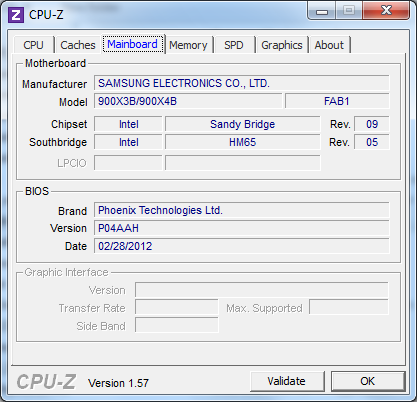This screenshot has width=417, height=402.
Task: Click the Sandy Bridge chipset field
Action: pyautogui.click(x=243, y=124)
